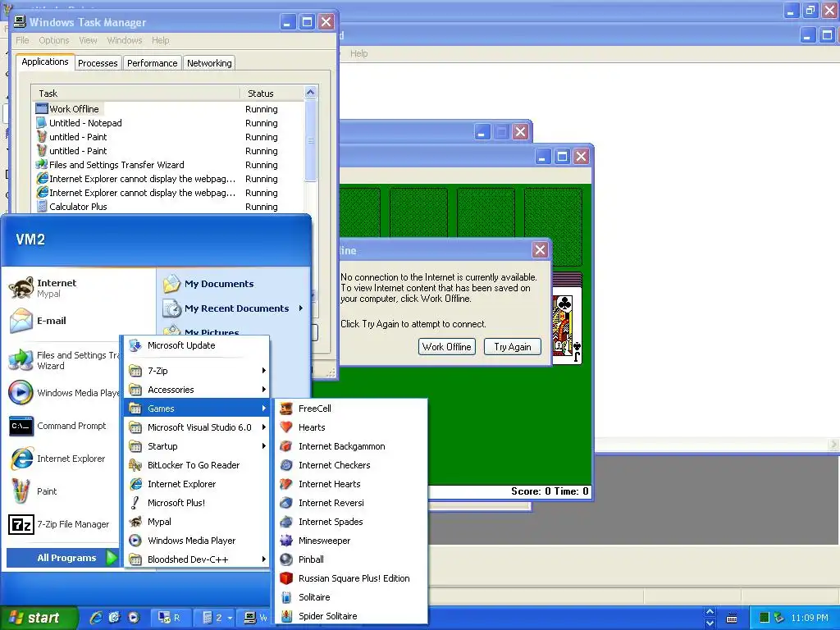This screenshot has width=840, height=630.
Task: Click the Start button
Action: click(x=39, y=618)
